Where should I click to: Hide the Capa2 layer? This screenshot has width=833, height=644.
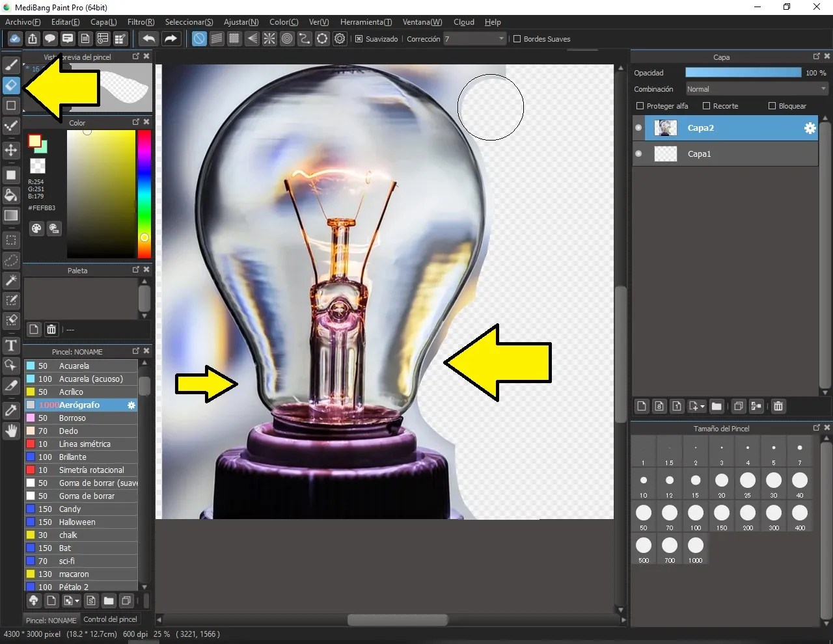click(638, 128)
